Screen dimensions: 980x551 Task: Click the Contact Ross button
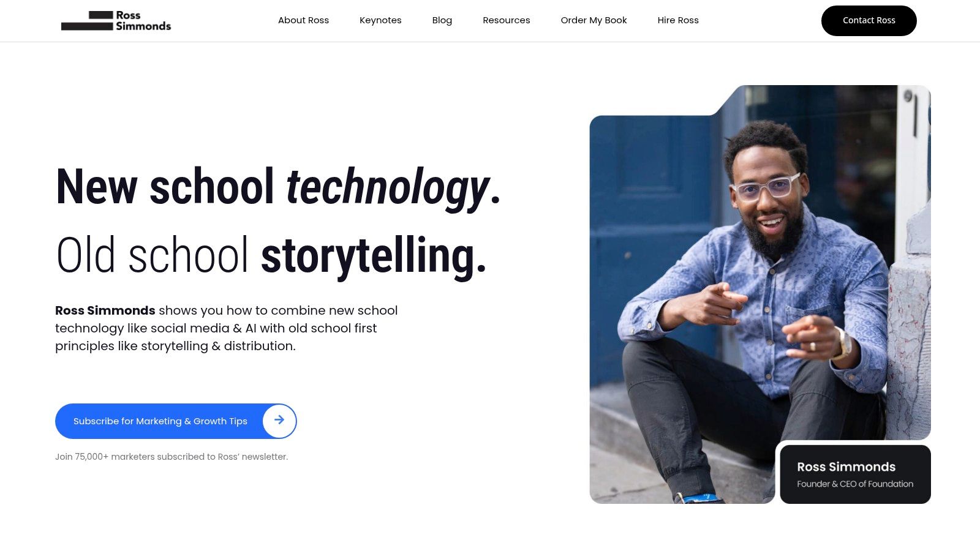[869, 21]
